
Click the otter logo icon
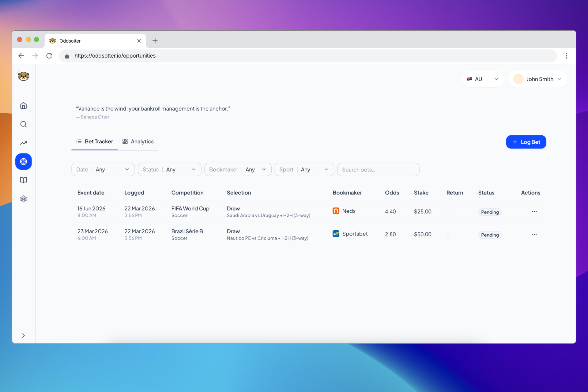23,76
